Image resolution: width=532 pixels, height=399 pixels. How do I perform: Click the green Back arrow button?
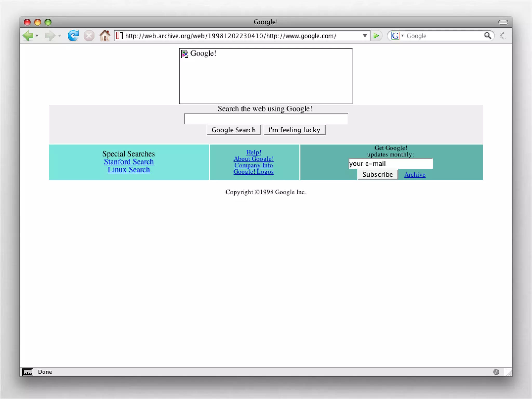click(28, 36)
